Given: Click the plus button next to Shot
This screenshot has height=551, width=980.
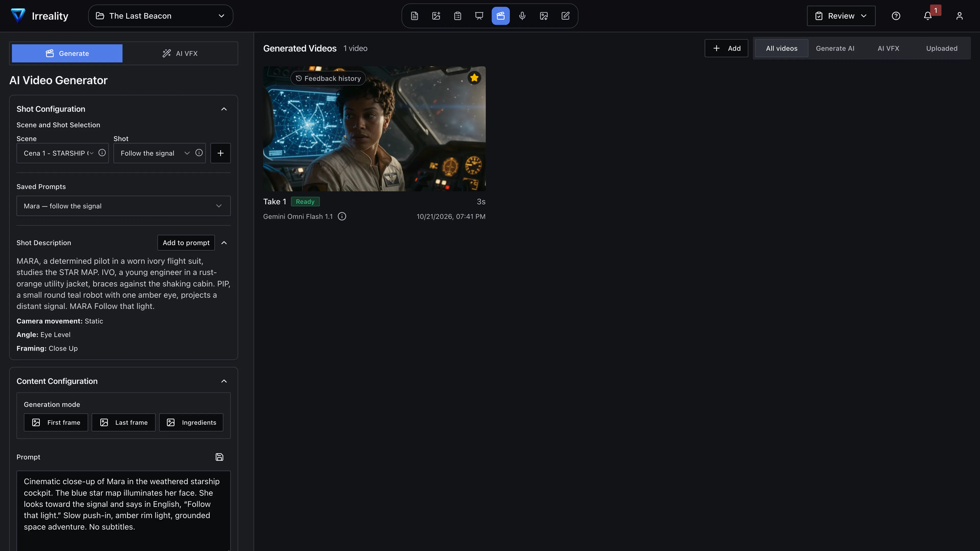Looking at the screenshot, I should (221, 153).
